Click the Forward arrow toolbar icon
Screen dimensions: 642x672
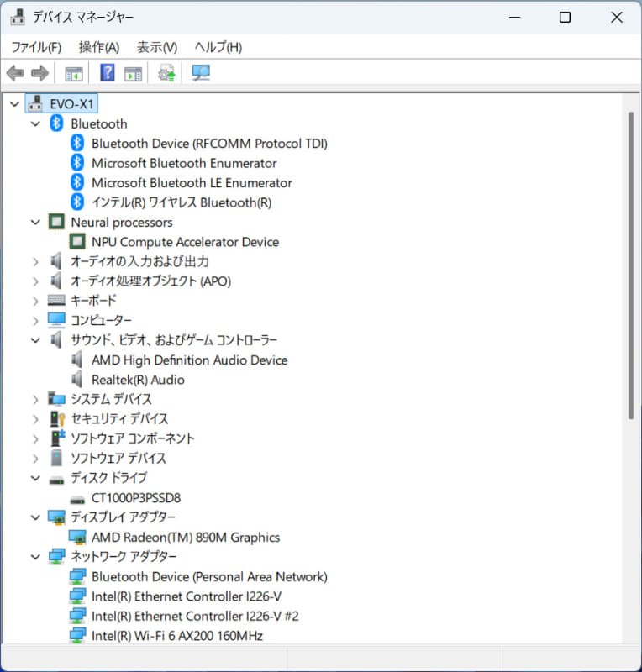coord(39,73)
